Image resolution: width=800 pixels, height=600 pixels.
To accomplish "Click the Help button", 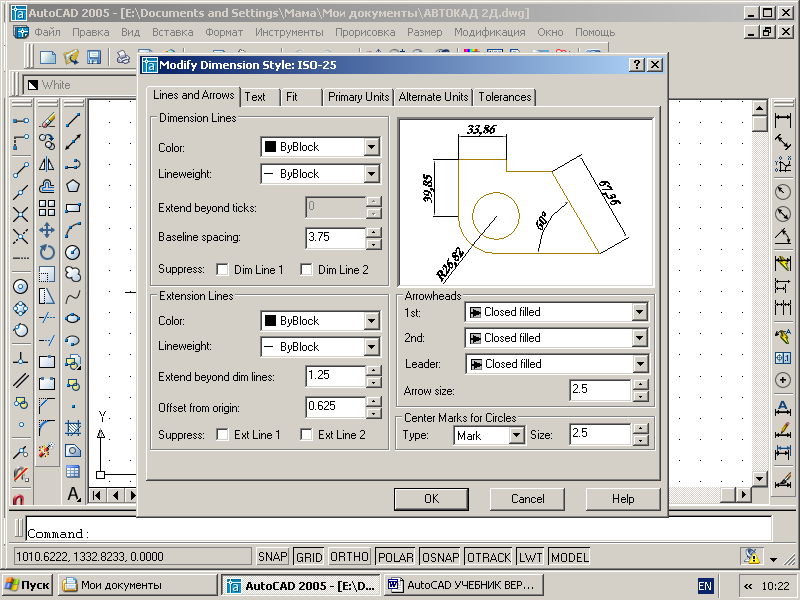I will 623,499.
